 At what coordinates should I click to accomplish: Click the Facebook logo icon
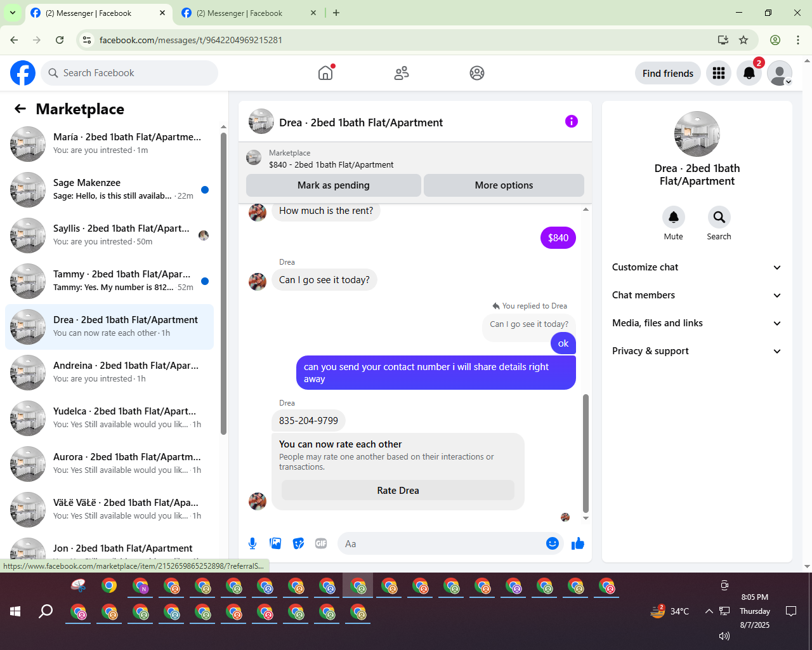(x=23, y=73)
